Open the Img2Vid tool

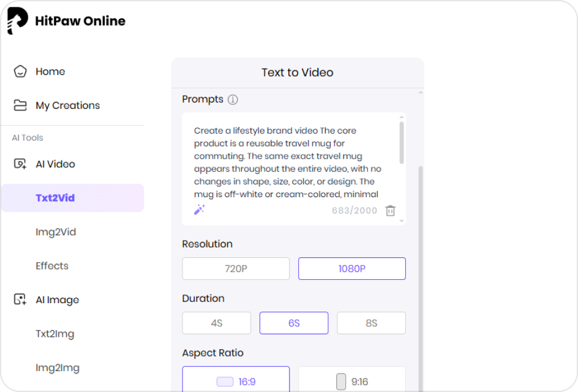coord(54,232)
